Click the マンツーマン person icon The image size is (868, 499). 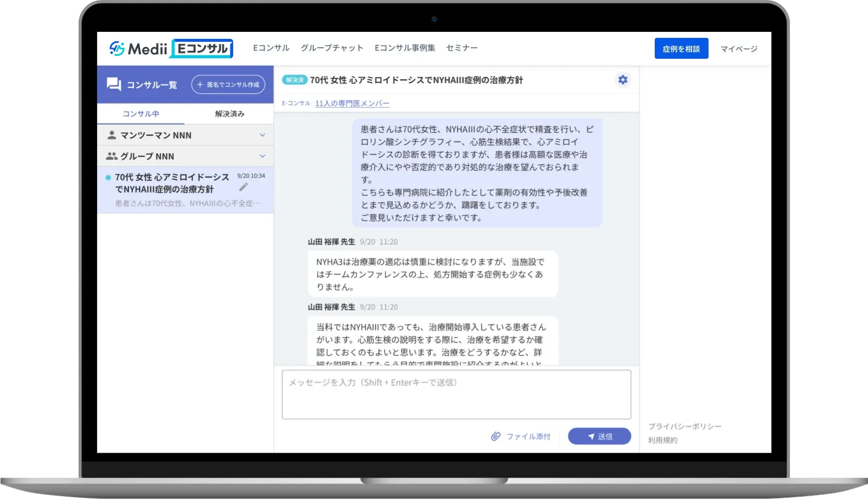[x=112, y=135]
